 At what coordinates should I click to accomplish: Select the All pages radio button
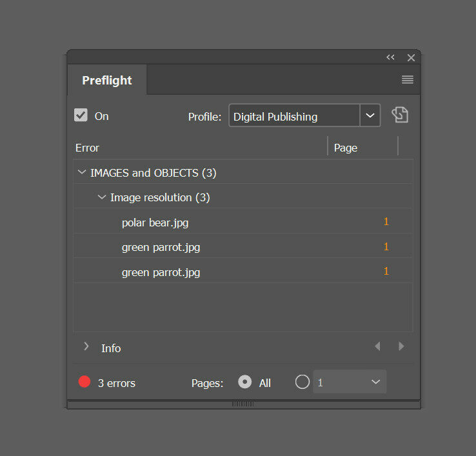(245, 382)
